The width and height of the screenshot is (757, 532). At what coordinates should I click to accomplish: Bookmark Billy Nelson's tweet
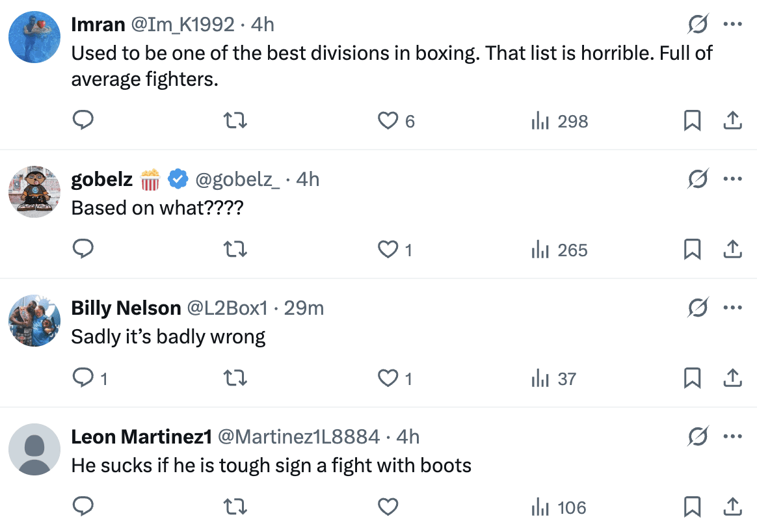tap(692, 378)
